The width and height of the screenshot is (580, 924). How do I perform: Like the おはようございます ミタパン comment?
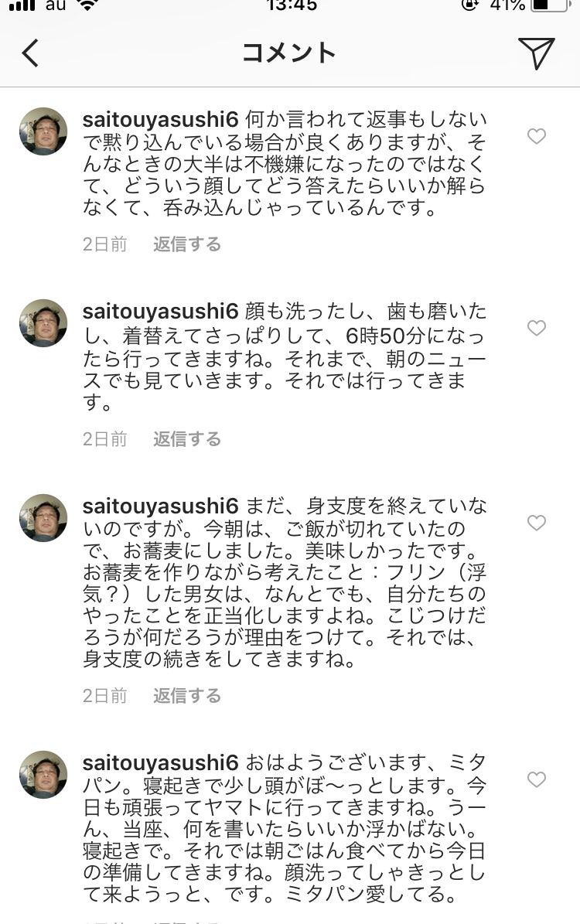click(537, 779)
